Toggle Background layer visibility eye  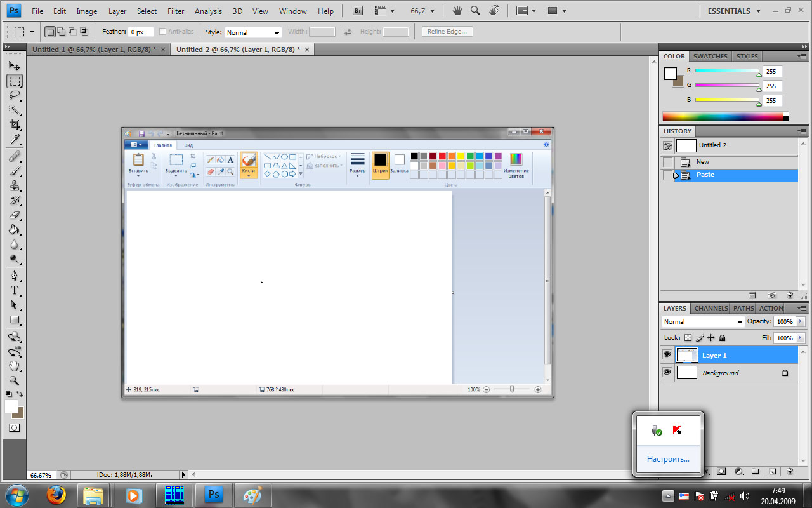tap(667, 373)
